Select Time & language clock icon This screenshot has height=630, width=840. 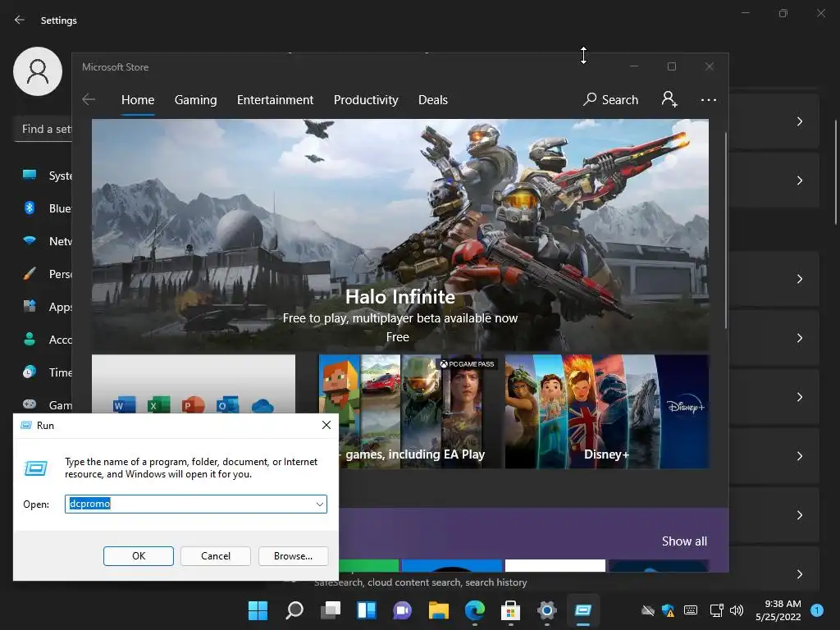point(30,372)
